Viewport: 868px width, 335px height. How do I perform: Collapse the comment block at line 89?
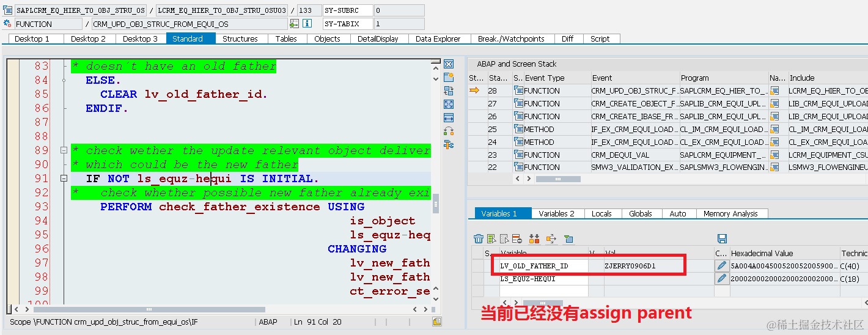pos(64,150)
